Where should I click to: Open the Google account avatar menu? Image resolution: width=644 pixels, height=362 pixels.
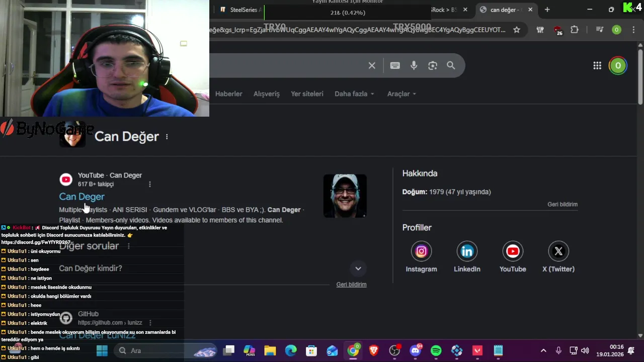click(x=618, y=65)
